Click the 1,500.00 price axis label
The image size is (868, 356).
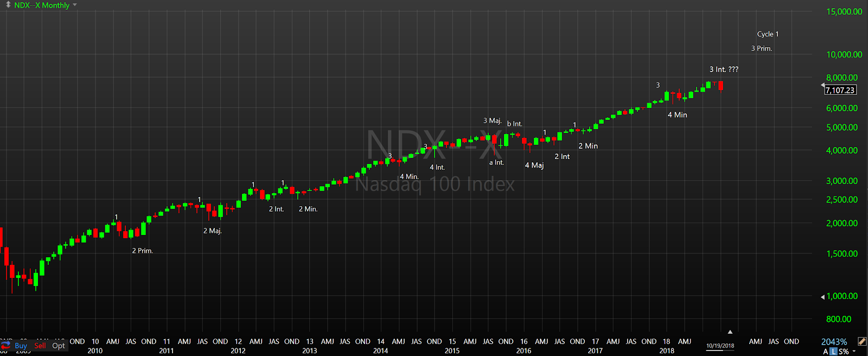842,253
